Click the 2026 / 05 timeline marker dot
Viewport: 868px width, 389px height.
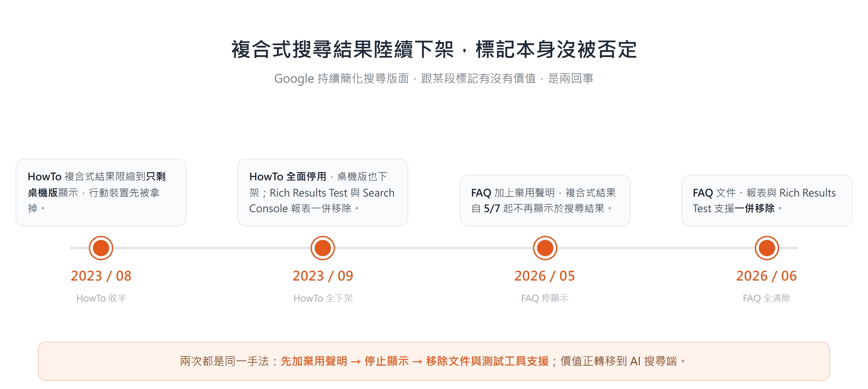pyautogui.click(x=545, y=248)
